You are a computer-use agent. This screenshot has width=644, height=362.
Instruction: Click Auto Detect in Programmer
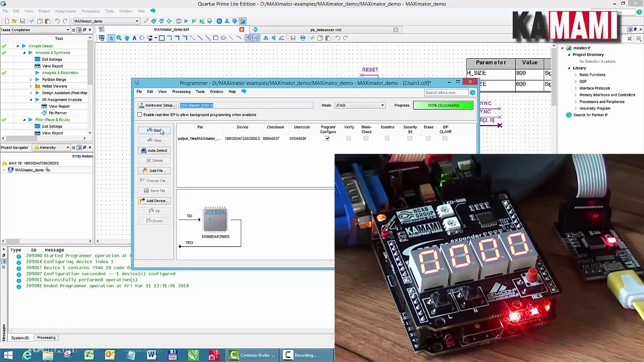[155, 150]
